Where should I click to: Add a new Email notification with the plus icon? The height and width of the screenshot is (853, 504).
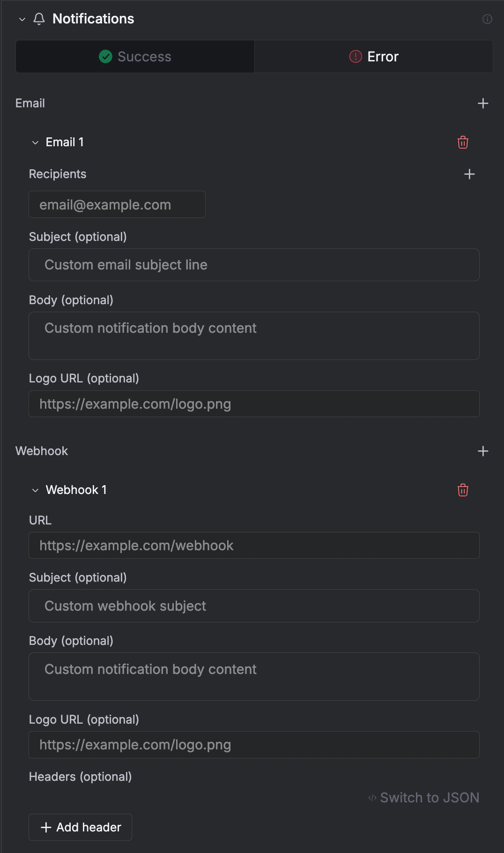[x=483, y=103]
